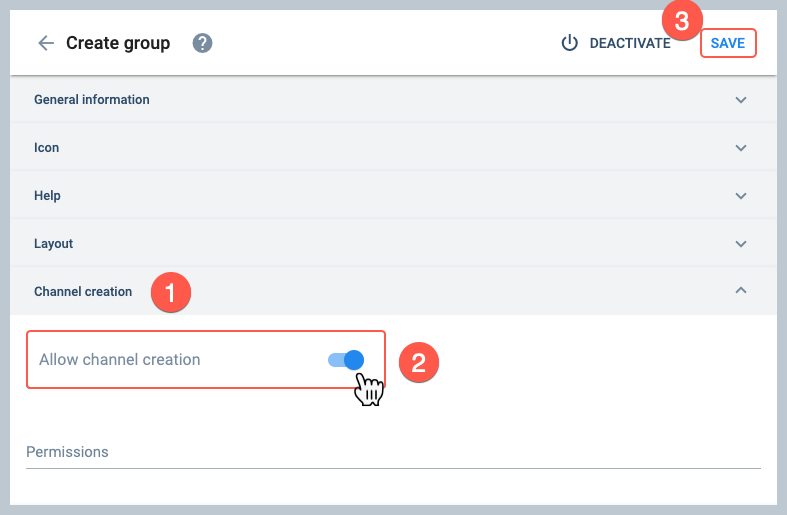Toggle Allow channel creation switch
The height and width of the screenshot is (515, 787).
click(x=346, y=360)
